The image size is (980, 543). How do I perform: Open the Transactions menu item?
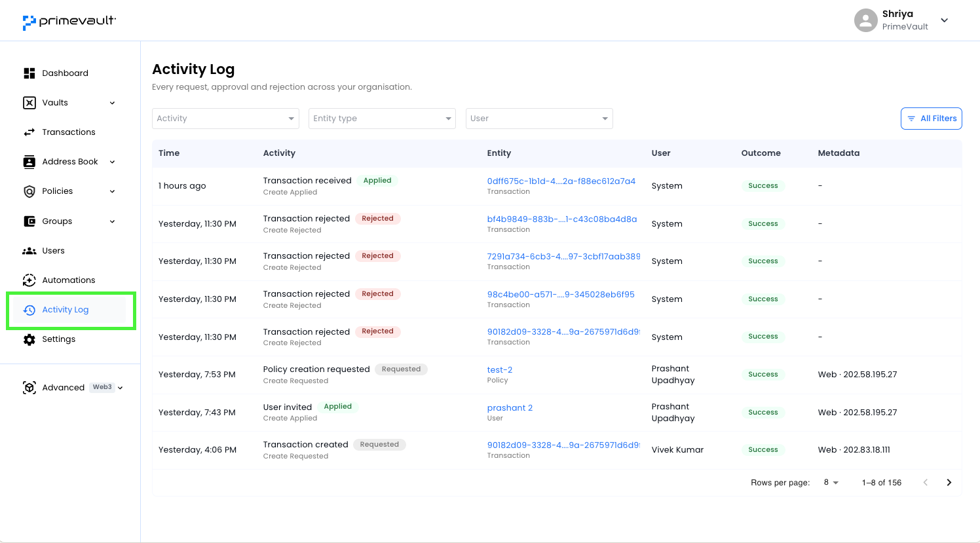[69, 132]
